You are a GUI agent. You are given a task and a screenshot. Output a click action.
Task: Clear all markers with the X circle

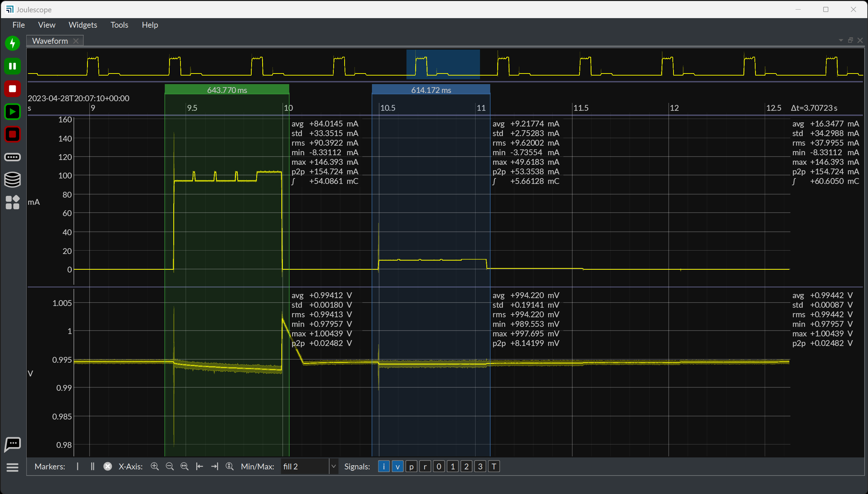tap(108, 466)
